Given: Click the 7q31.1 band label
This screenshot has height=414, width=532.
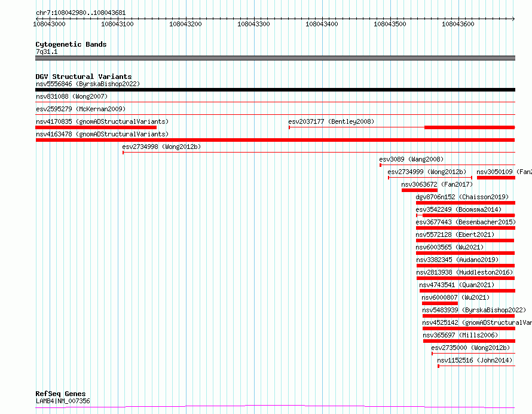Looking at the screenshot, I should (x=47, y=51).
